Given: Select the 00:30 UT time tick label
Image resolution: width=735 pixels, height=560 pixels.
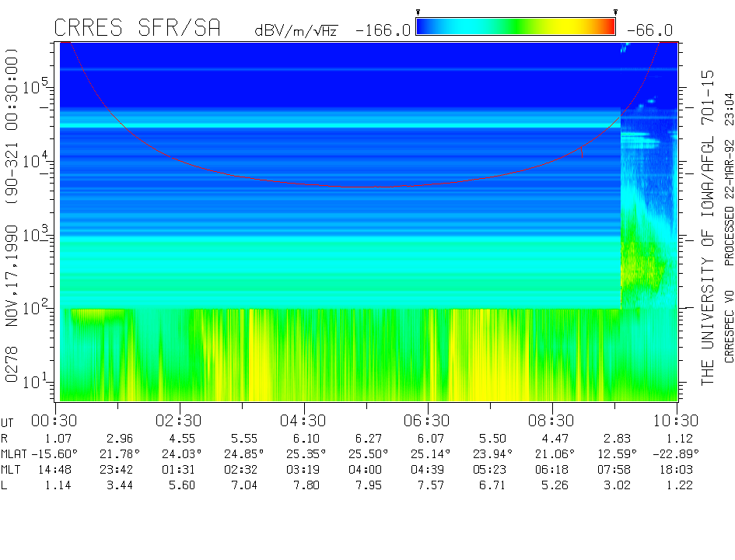Looking at the screenshot, I should [56, 420].
